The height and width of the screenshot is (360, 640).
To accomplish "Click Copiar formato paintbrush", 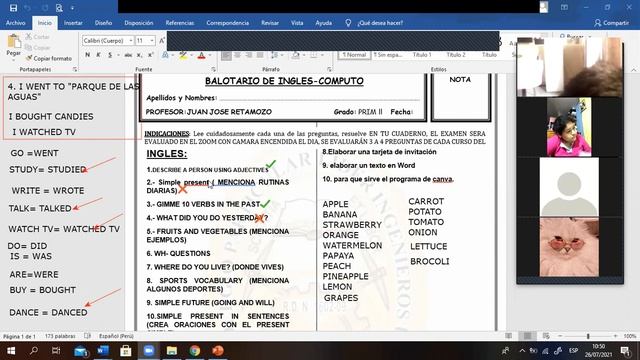I will pos(49,58).
